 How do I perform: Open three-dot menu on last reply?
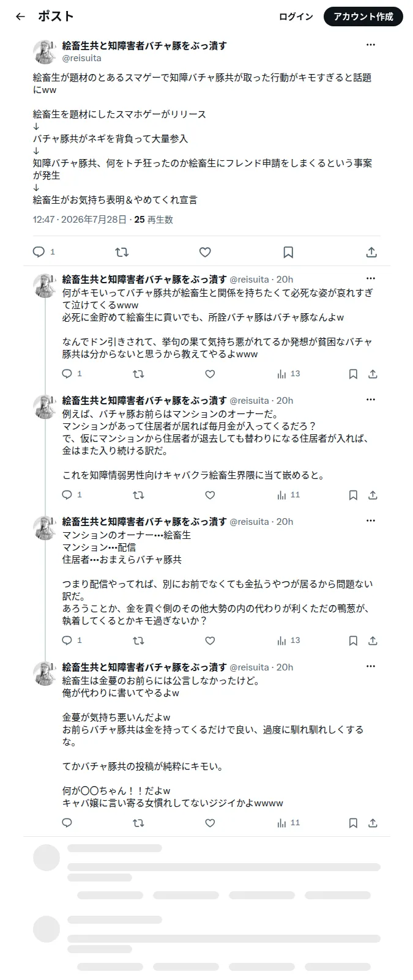[371, 666]
